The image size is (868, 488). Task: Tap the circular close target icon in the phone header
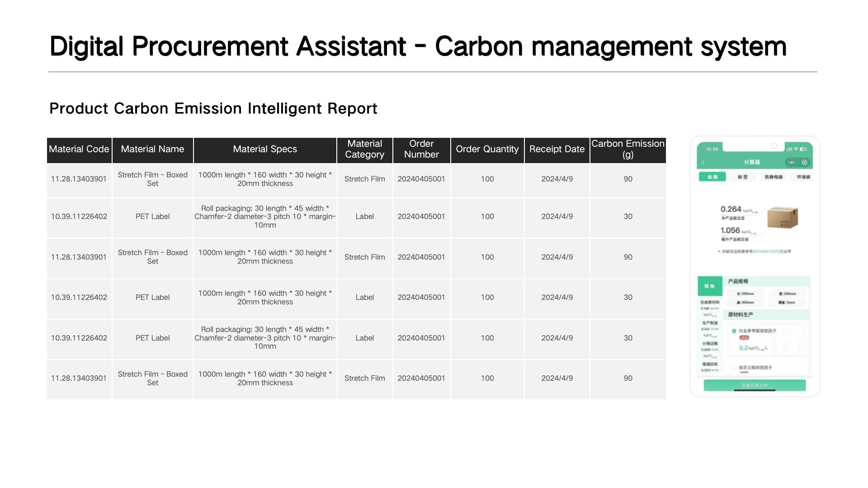pyautogui.click(x=804, y=162)
